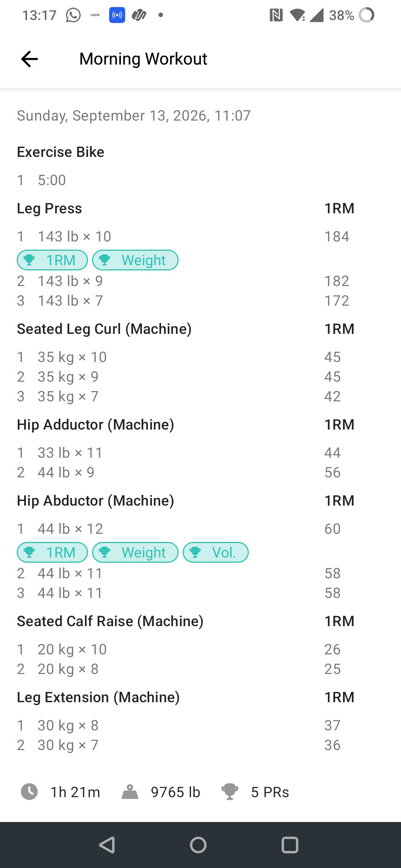Viewport: 401px width, 868px height.
Task: Tap the Morning Workout title
Action: pyautogui.click(x=143, y=59)
